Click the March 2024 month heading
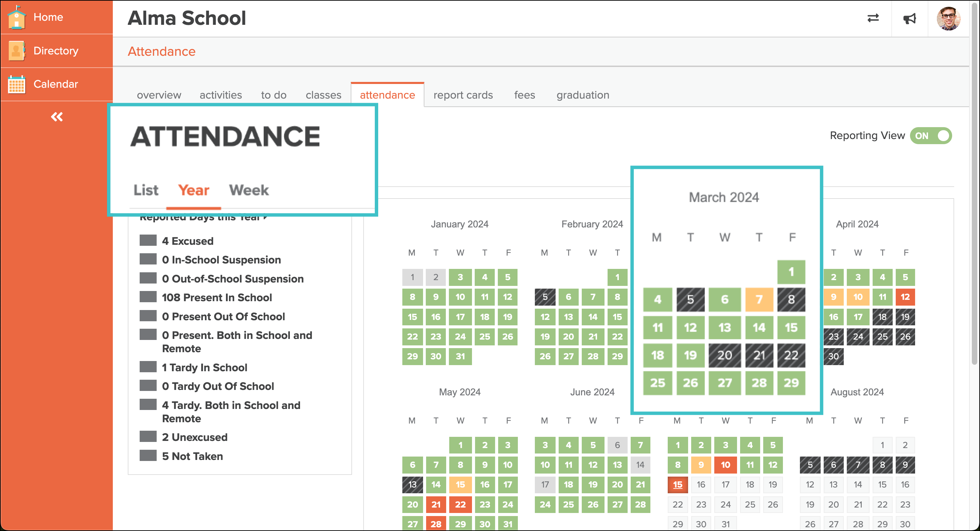Image resolution: width=980 pixels, height=531 pixels. click(x=723, y=198)
